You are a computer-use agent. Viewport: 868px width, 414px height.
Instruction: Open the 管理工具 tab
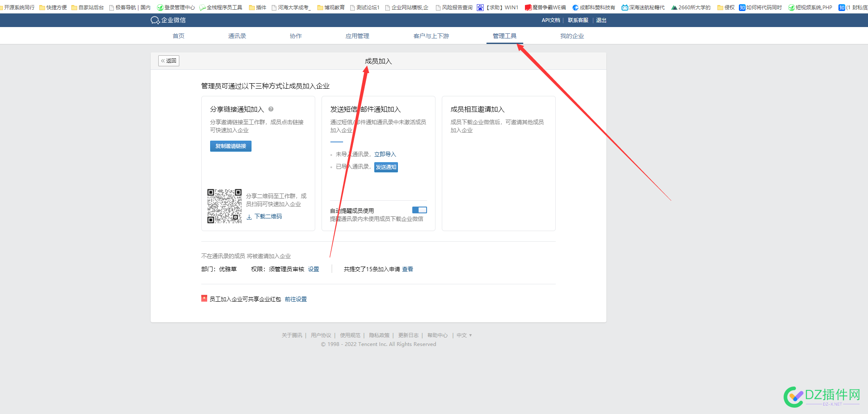tap(505, 36)
